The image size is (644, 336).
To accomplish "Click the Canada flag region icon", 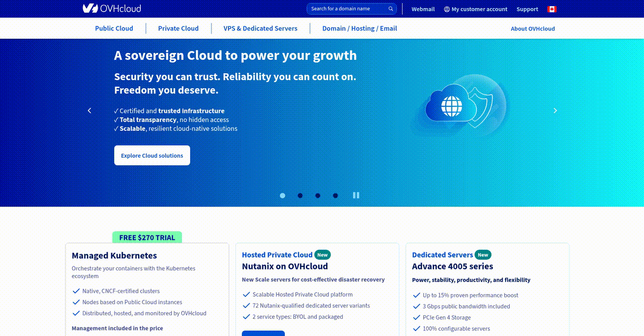I will 552,9.
